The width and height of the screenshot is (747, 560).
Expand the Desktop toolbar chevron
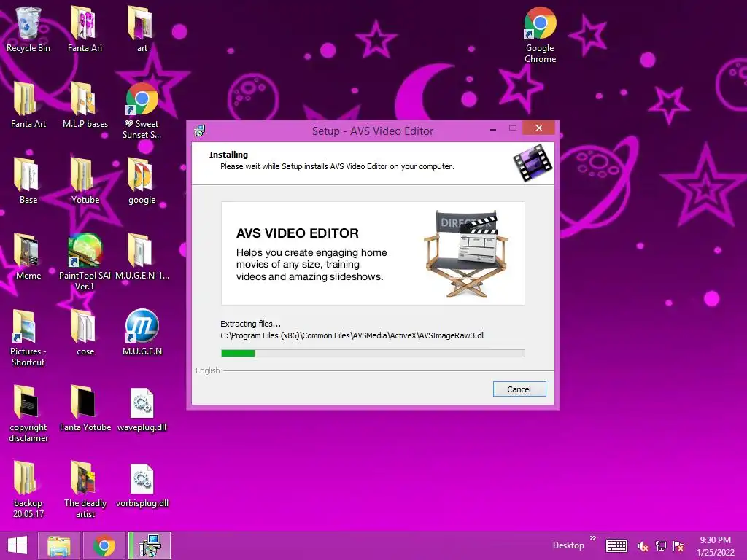click(593, 538)
